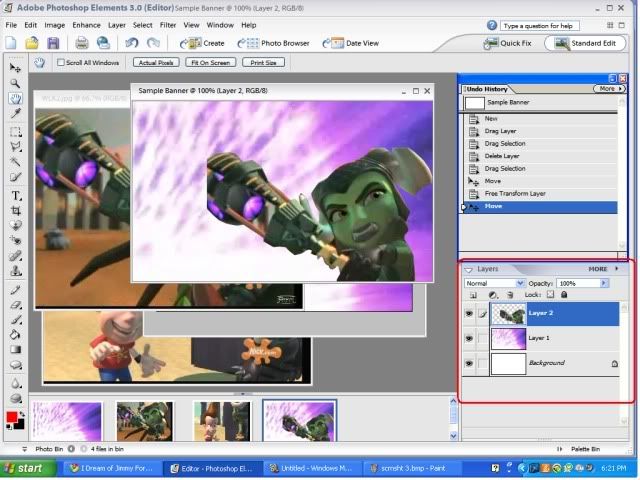Select the Crop tool
The width and height of the screenshot is (640, 480).
[x=16, y=211]
